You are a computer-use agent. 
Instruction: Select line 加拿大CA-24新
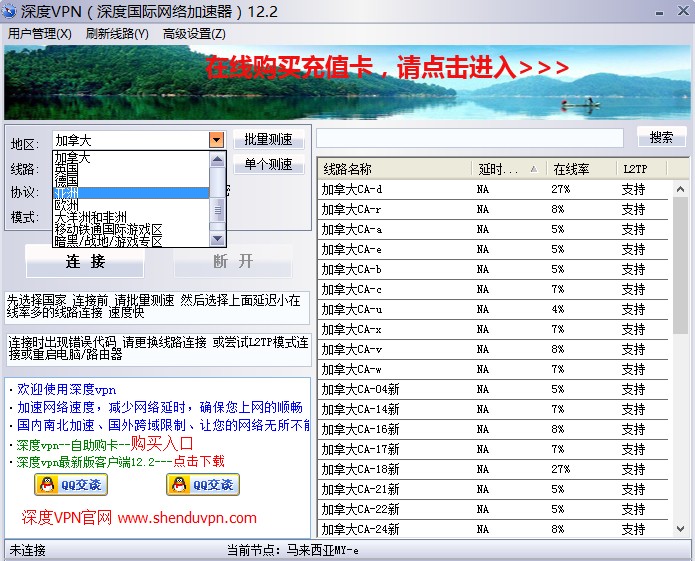click(493, 529)
